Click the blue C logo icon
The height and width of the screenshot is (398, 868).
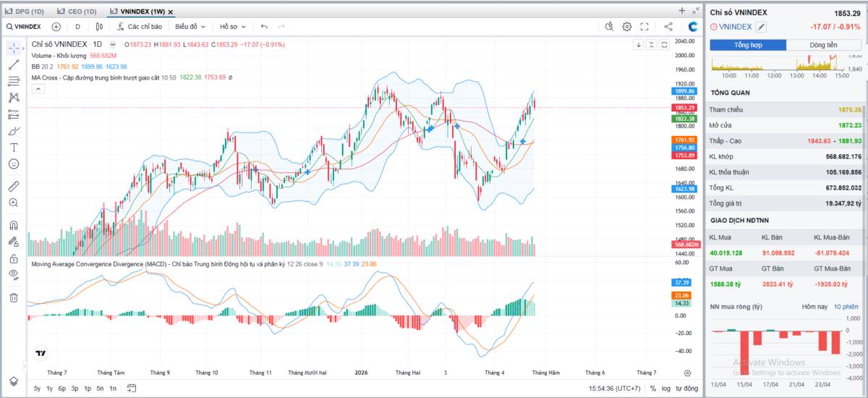(x=693, y=27)
